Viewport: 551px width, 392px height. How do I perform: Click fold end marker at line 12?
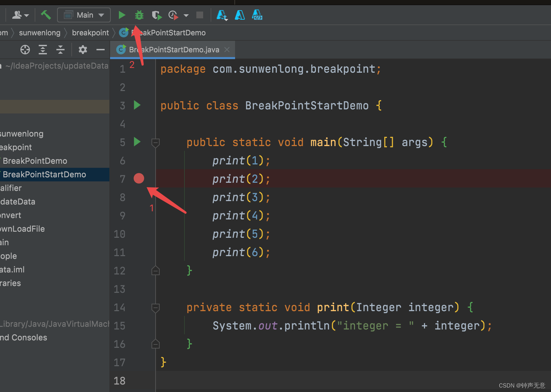[x=156, y=270]
